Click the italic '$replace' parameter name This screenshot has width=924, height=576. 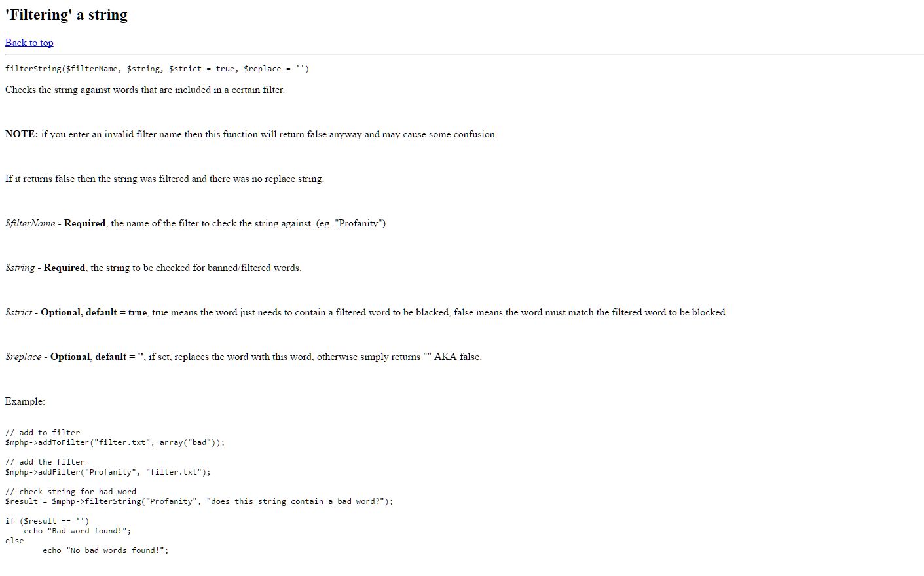(x=24, y=357)
